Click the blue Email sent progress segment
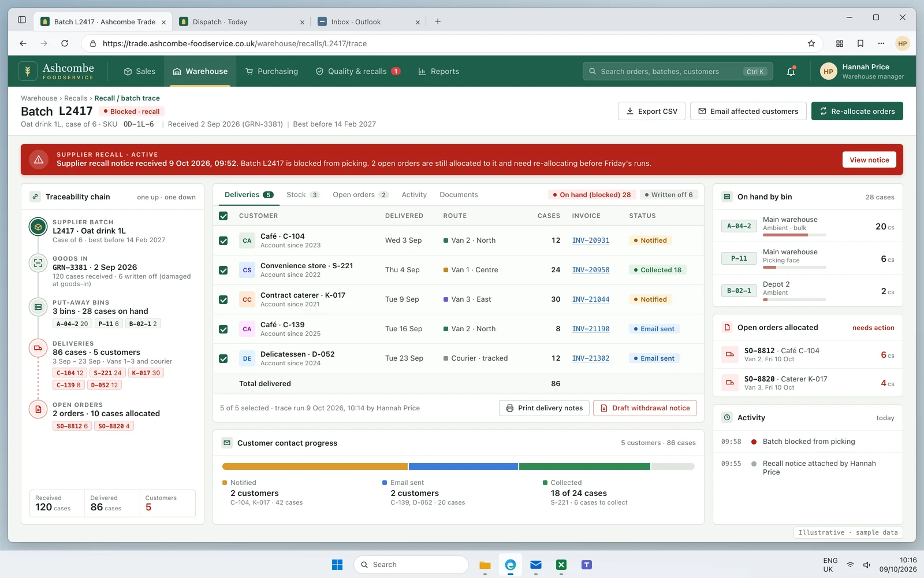This screenshot has width=924, height=578. [x=463, y=466]
